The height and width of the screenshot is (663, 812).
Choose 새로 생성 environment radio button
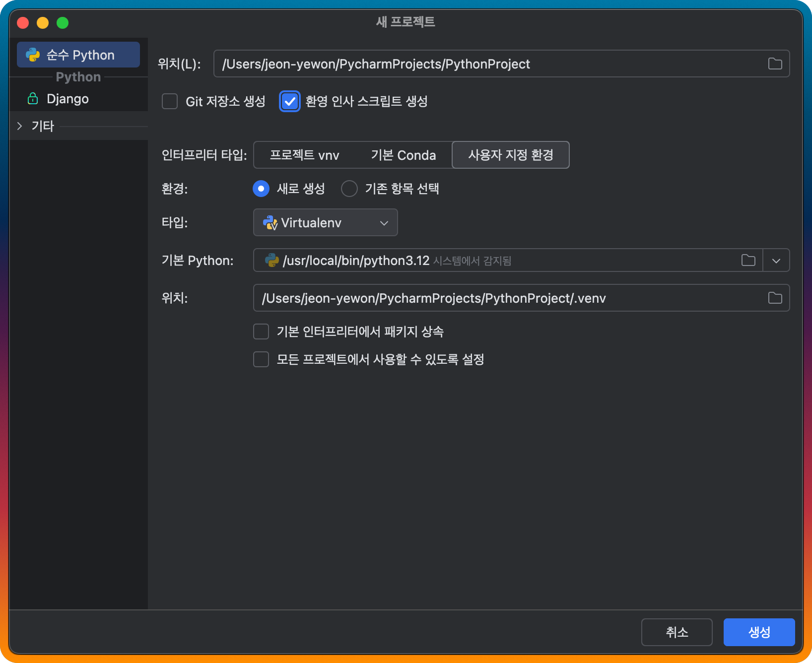coord(261,189)
